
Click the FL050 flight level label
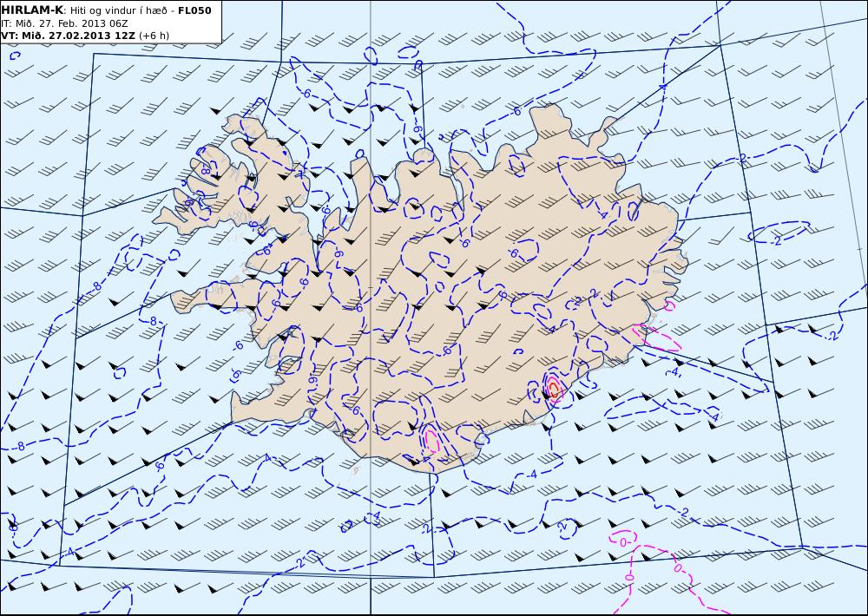(x=194, y=10)
